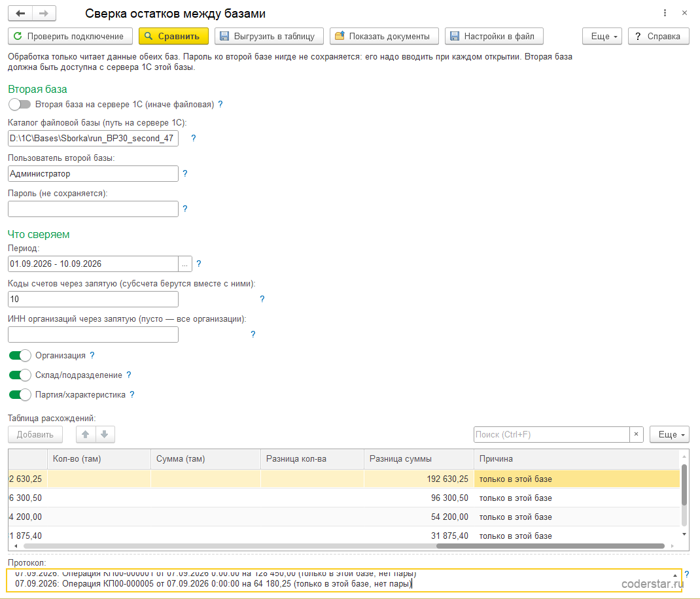Show the help hint for account codes

[262, 299]
